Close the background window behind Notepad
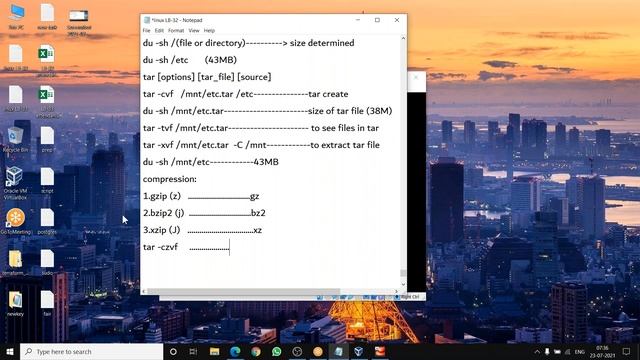This screenshot has width=640, height=360. click(416, 77)
